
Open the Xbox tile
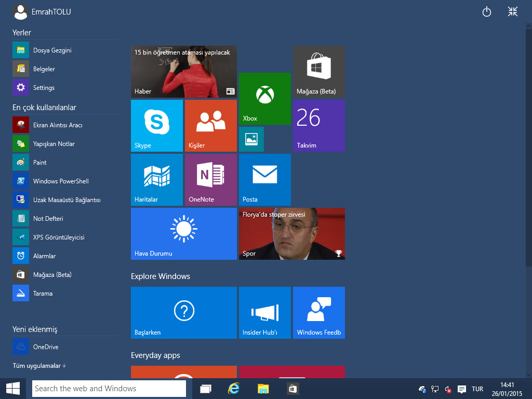pos(264,99)
